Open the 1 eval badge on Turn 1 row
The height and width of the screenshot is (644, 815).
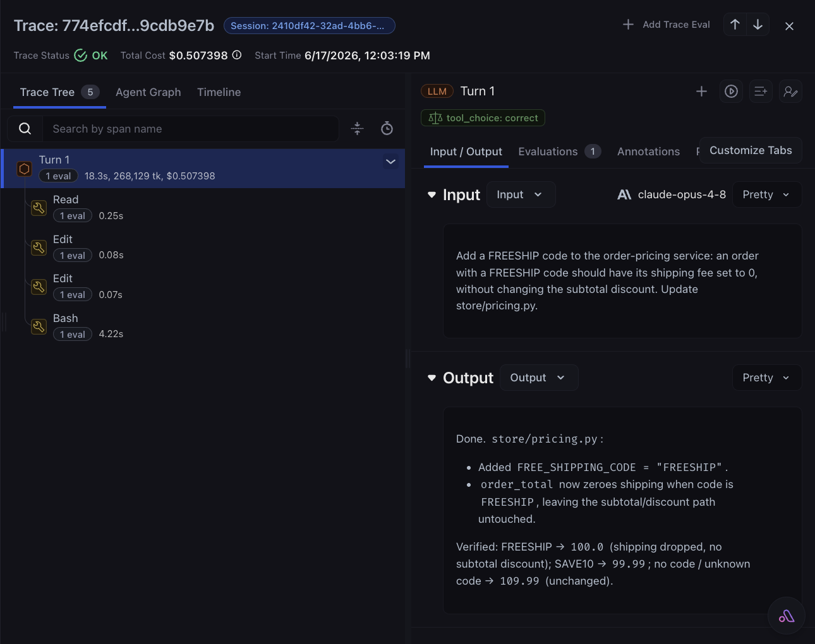[58, 176]
